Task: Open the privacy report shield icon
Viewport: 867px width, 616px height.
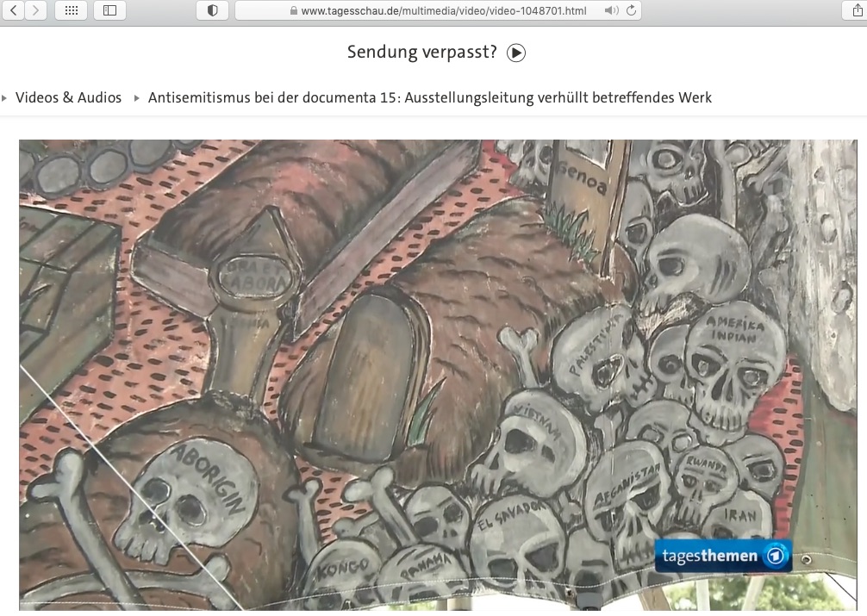Action: pyautogui.click(x=212, y=10)
